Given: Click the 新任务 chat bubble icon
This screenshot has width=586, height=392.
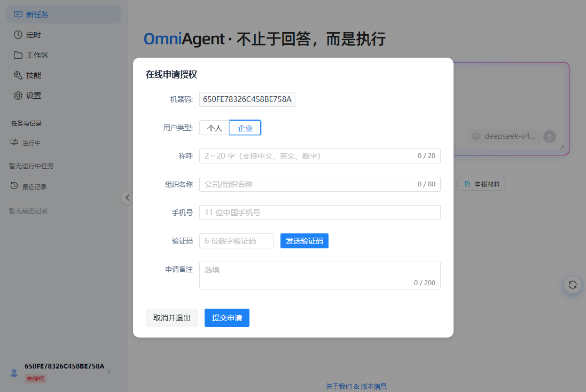Looking at the screenshot, I should [18, 14].
